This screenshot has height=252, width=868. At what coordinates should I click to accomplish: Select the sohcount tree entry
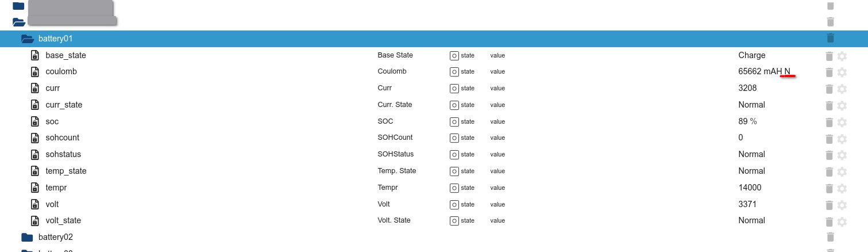62,138
